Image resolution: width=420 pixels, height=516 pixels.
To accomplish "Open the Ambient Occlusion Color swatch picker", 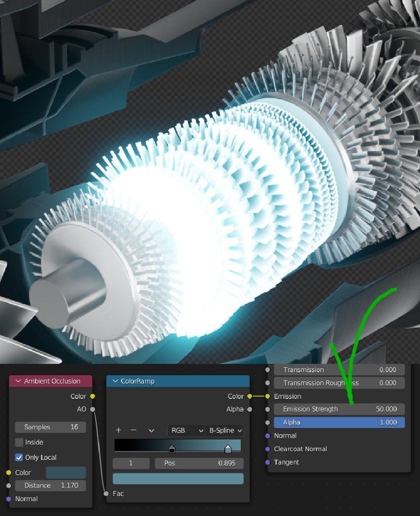I will pos(66,472).
